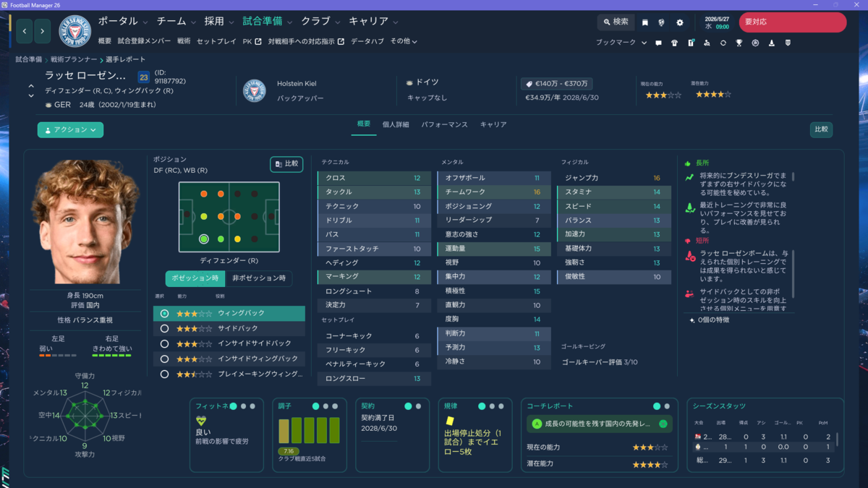Click the 試合準備 breadcrumb link
This screenshot has height=488, width=868.
click(28, 59)
